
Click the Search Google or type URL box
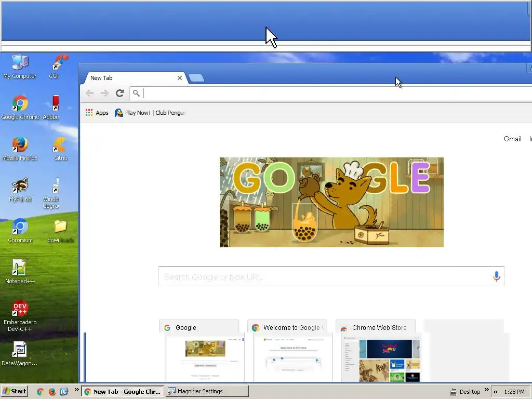[x=331, y=276]
